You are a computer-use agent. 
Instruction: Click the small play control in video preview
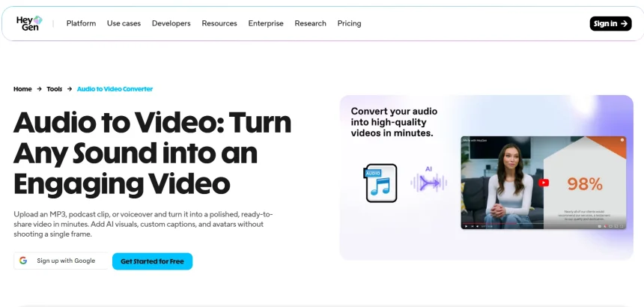[467, 226]
